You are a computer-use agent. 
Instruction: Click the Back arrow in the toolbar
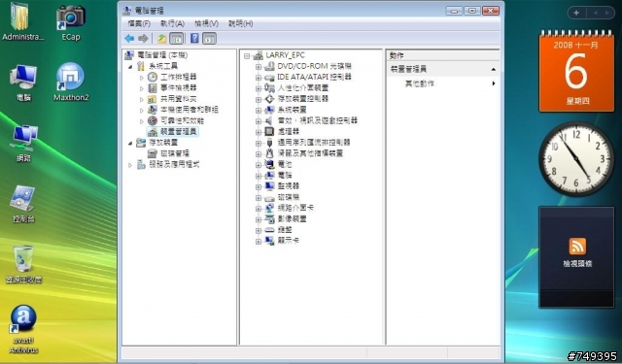[x=129, y=39]
